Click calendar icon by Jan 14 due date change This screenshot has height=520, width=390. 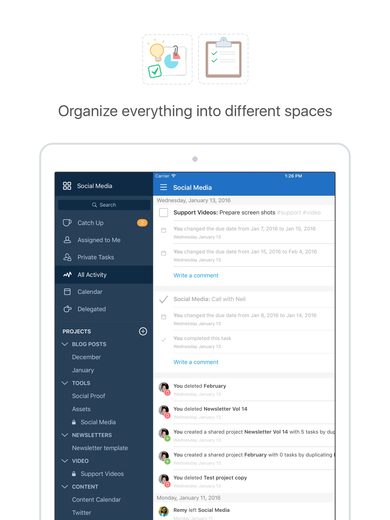tap(164, 317)
